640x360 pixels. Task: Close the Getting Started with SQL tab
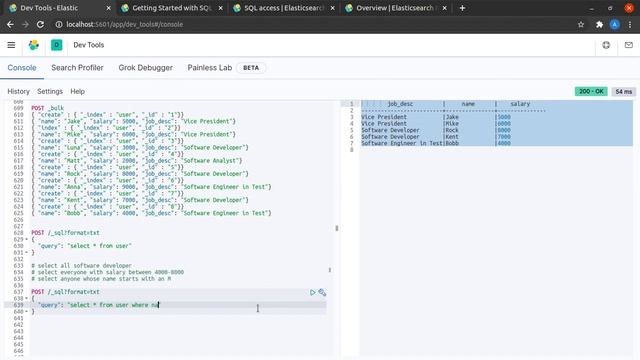click(x=220, y=8)
